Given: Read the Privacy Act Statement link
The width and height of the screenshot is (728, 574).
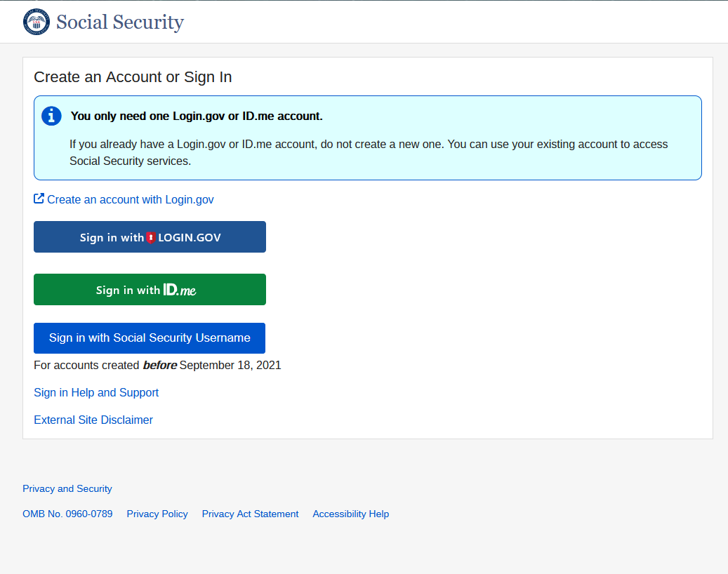Looking at the screenshot, I should click(x=250, y=514).
